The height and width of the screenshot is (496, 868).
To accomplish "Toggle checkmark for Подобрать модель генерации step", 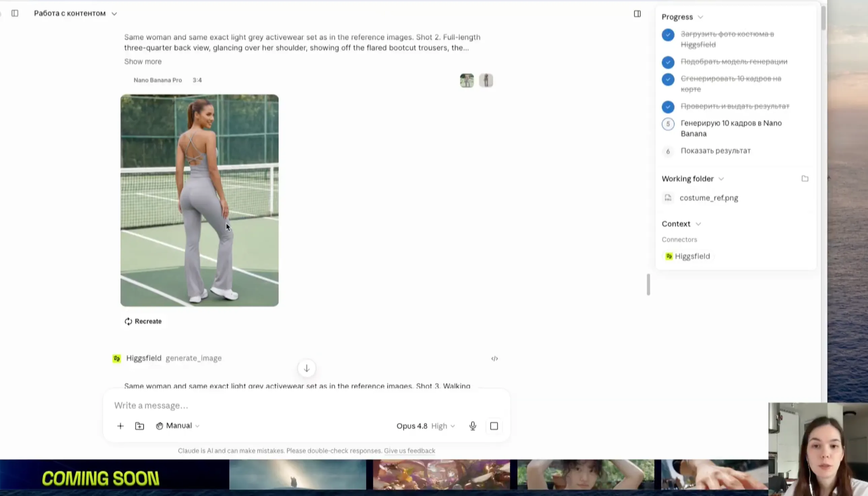I will (x=668, y=62).
